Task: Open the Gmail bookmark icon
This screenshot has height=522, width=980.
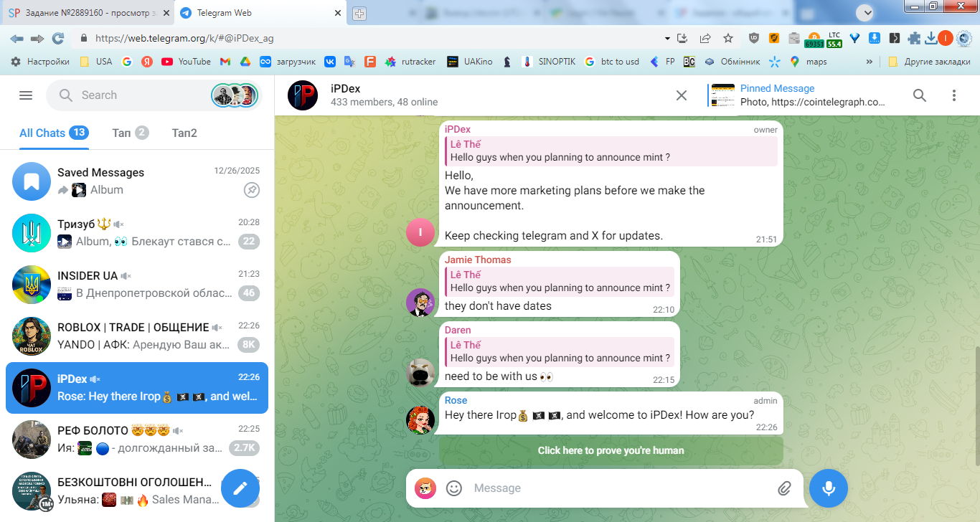Action: (x=225, y=62)
